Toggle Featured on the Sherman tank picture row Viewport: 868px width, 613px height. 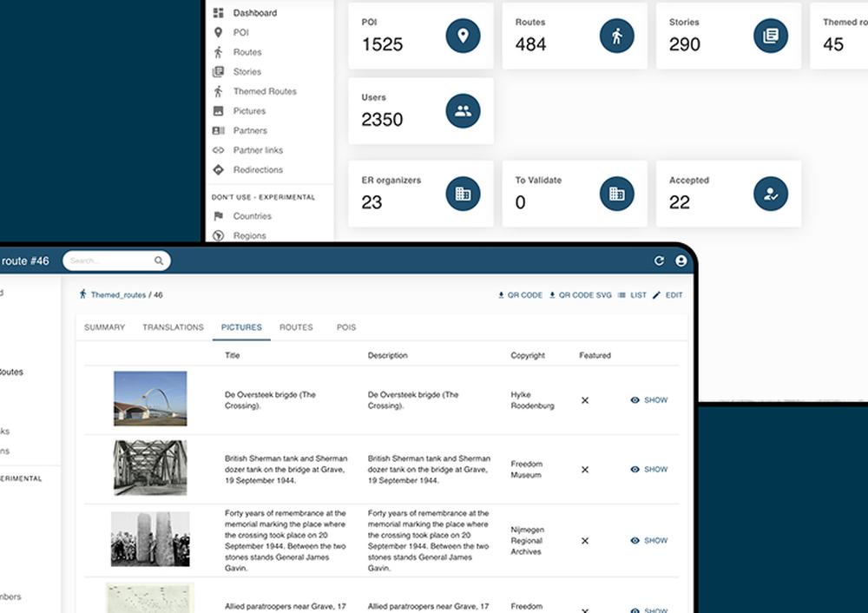tap(585, 470)
